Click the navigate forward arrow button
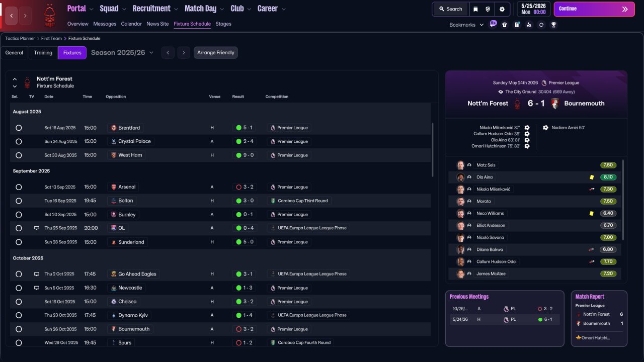The height and width of the screenshot is (362, 644). [25, 16]
